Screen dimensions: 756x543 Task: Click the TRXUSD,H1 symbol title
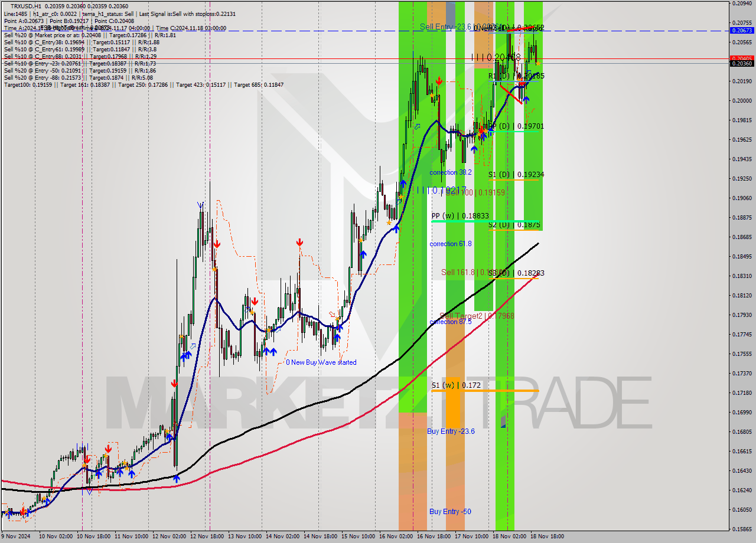click(x=25, y=6)
